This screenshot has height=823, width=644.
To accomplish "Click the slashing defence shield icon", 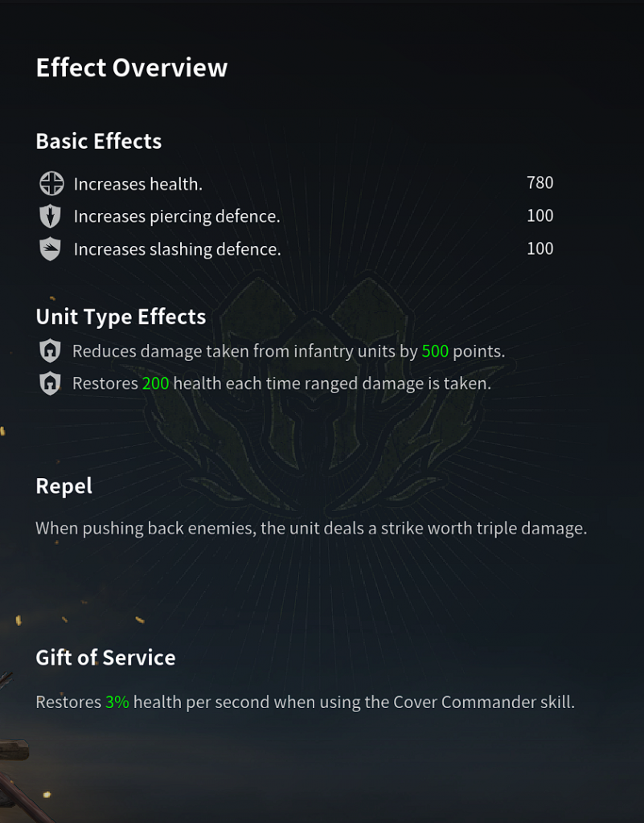I will pyautogui.click(x=51, y=249).
